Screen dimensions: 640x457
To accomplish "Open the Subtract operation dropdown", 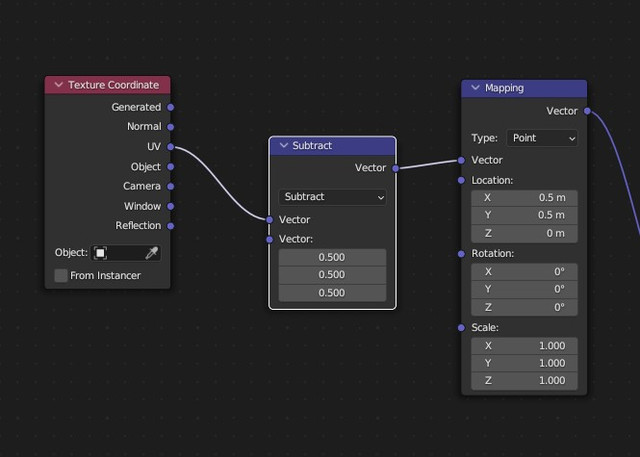I will point(332,197).
